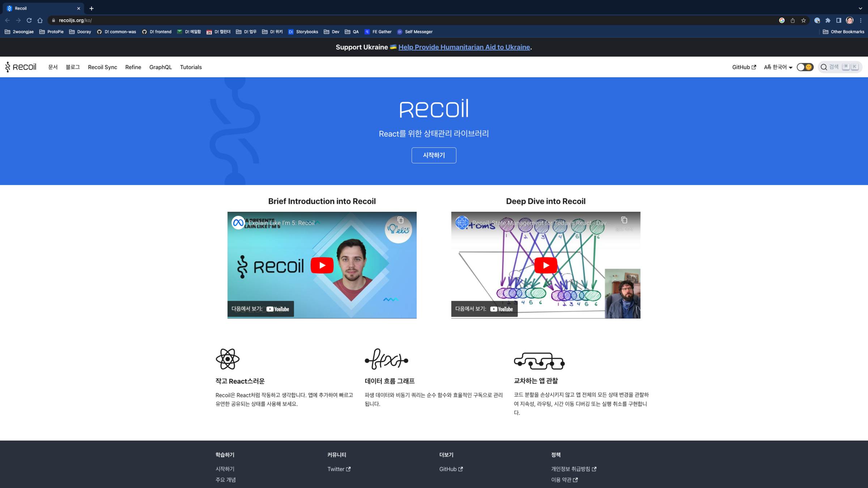Play the Deep Dive into Recoil video

pos(545,265)
